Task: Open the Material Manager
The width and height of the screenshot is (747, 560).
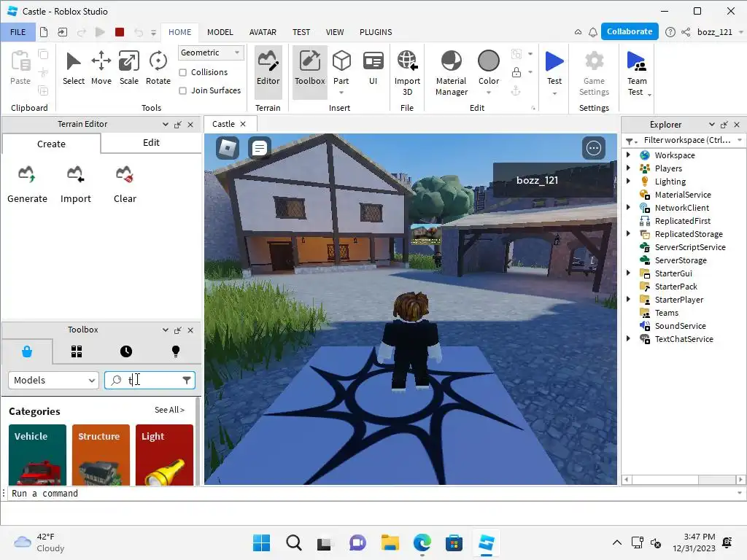Action: point(451,74)
